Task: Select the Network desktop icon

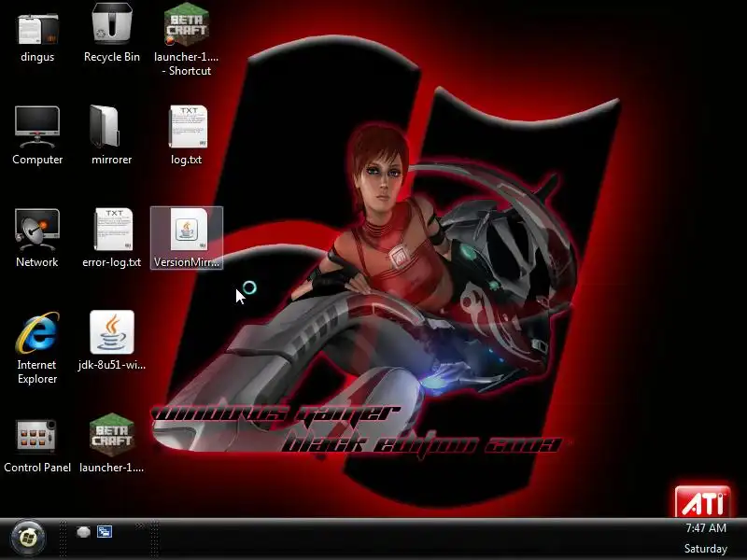Action: click(37, 238)
